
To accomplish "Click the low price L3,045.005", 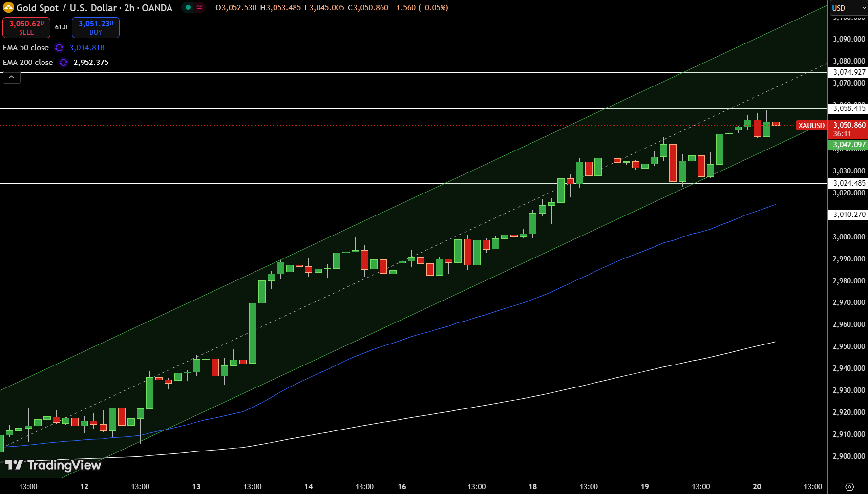I will coord(324,8).
